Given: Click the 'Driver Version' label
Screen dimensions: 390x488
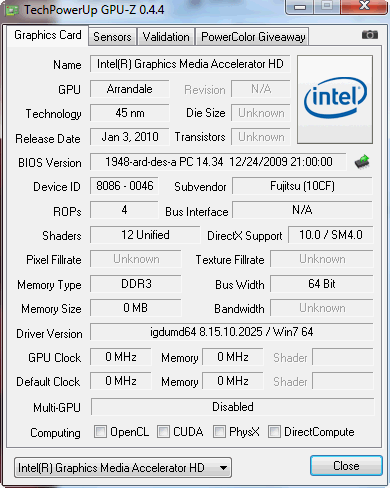Looking at the screenshot, I should pos(49,334).
